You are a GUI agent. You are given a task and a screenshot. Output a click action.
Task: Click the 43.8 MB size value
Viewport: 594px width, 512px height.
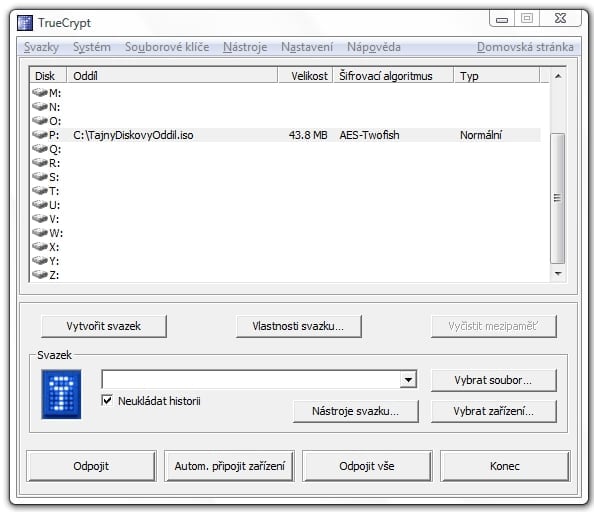click(x=308, y=135)
